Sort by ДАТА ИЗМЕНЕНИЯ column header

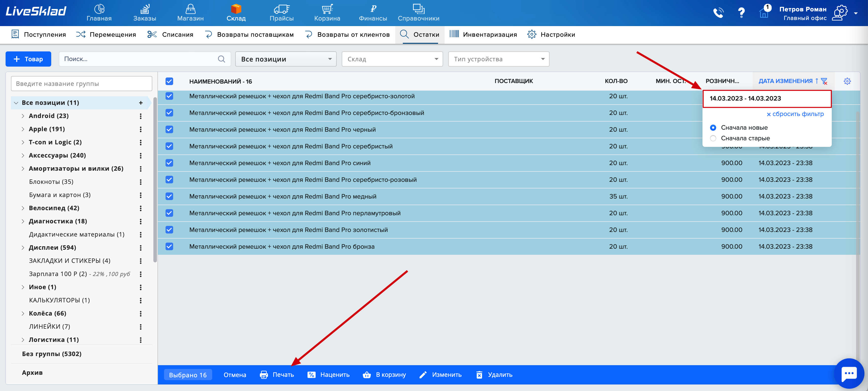785,81
